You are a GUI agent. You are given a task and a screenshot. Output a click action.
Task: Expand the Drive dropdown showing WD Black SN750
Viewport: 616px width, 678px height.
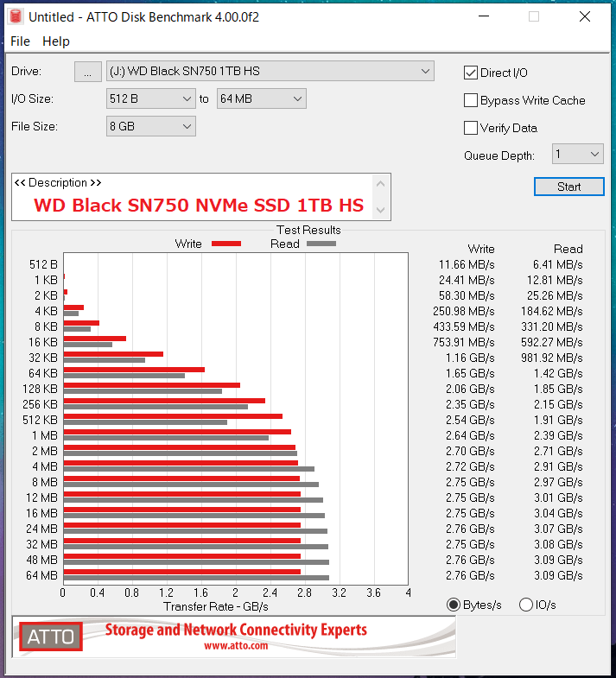[270, 72]
